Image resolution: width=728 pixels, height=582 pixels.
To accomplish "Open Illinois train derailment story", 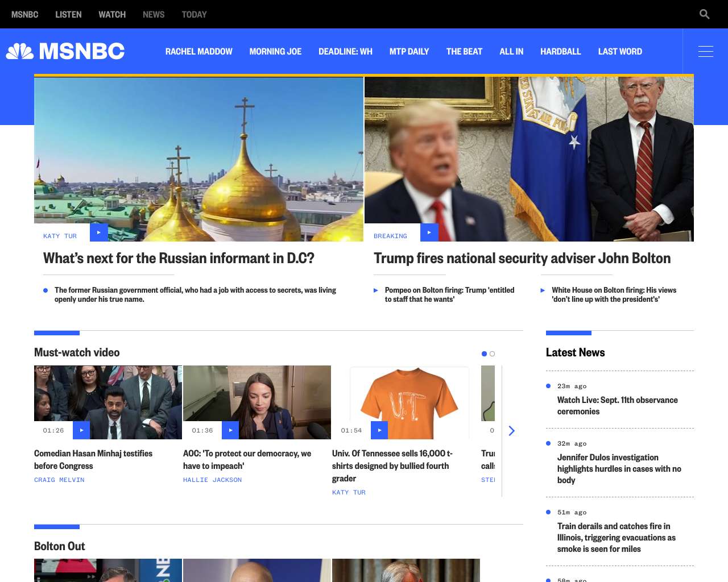I will click(617, 538).
